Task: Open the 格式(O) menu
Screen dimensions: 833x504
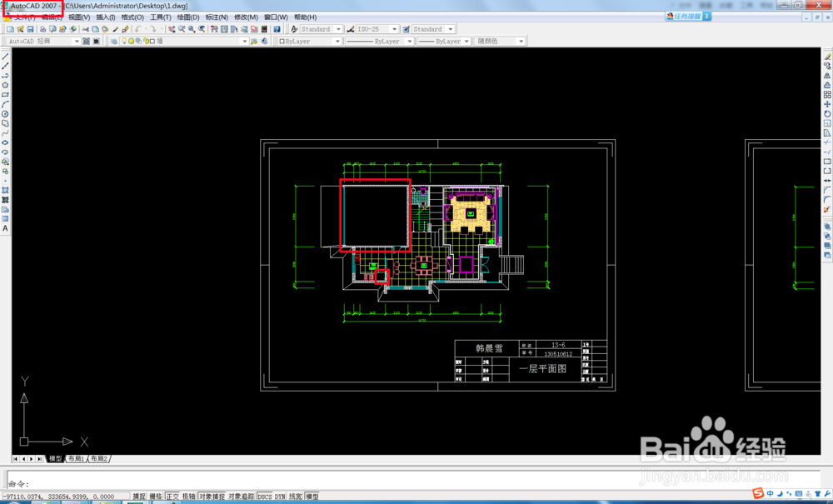Action: (132, 17)
